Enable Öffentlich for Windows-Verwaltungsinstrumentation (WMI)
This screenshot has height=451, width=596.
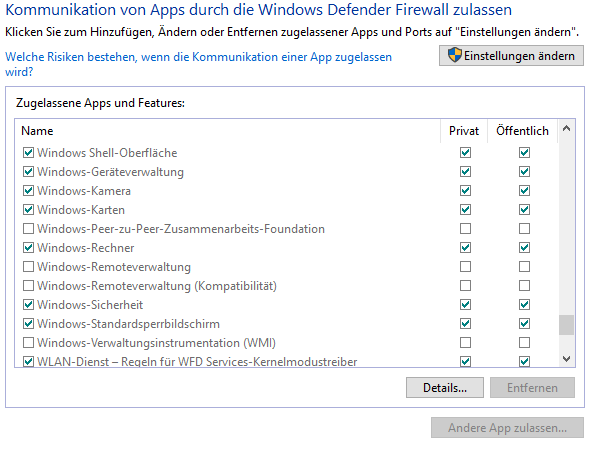click(524, 342)
